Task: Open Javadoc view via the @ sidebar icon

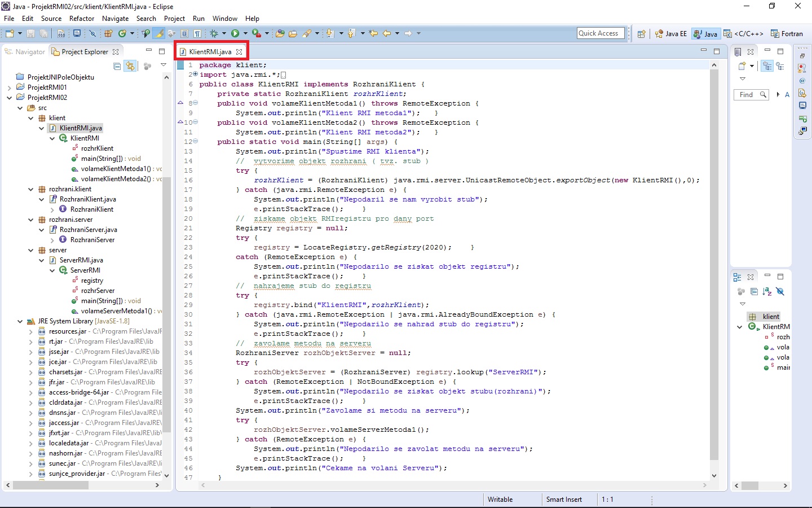Action: (x=803, y=81)
